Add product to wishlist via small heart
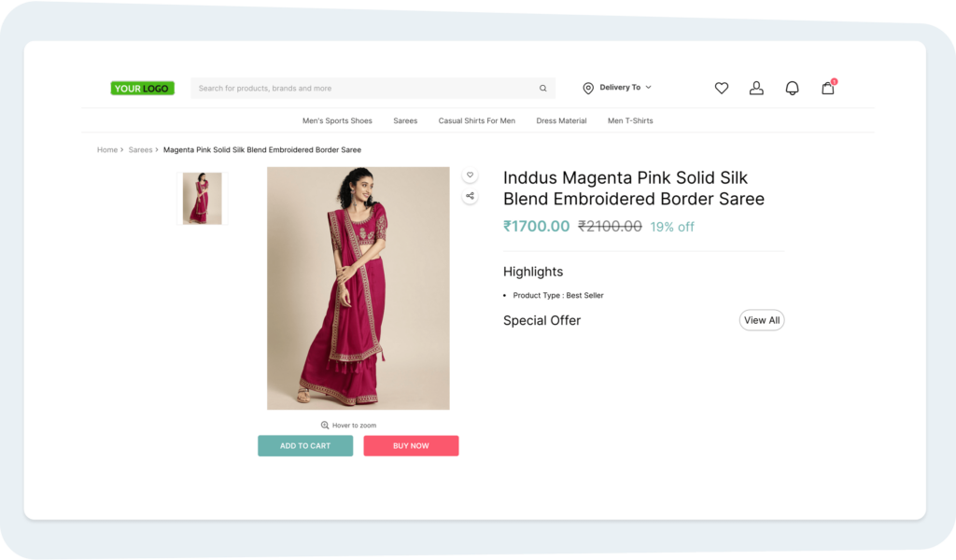 (x=470, y=175)
